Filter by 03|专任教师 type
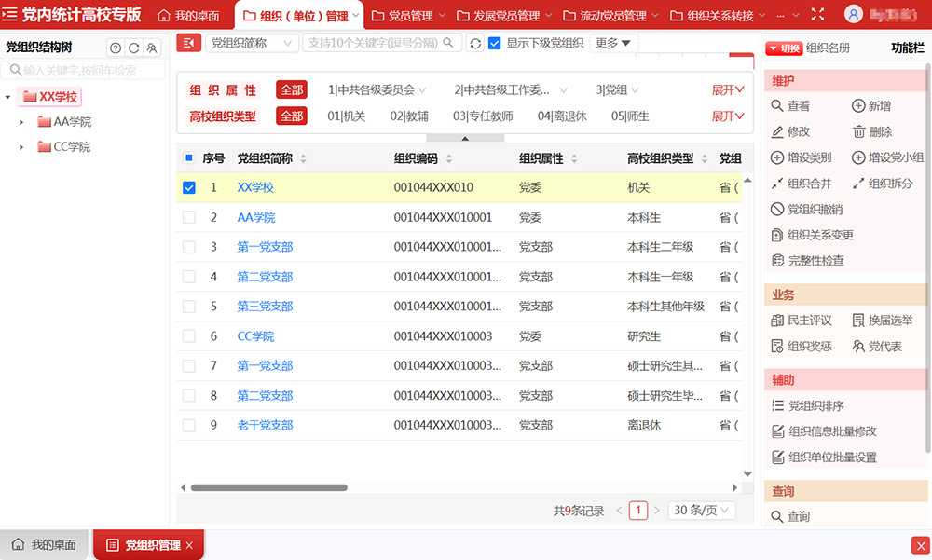932x560 pixels. tap(483, 116)
